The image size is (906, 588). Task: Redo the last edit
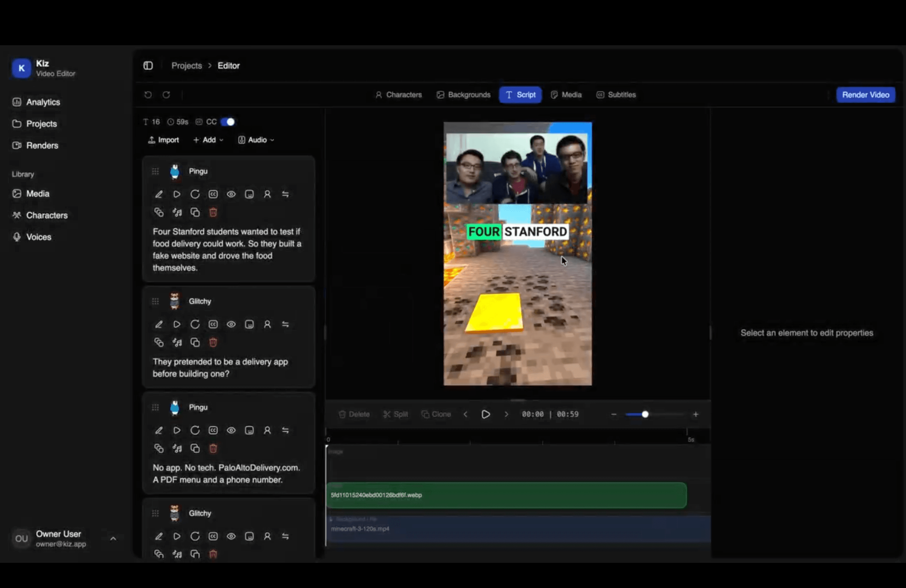point(166,95)
